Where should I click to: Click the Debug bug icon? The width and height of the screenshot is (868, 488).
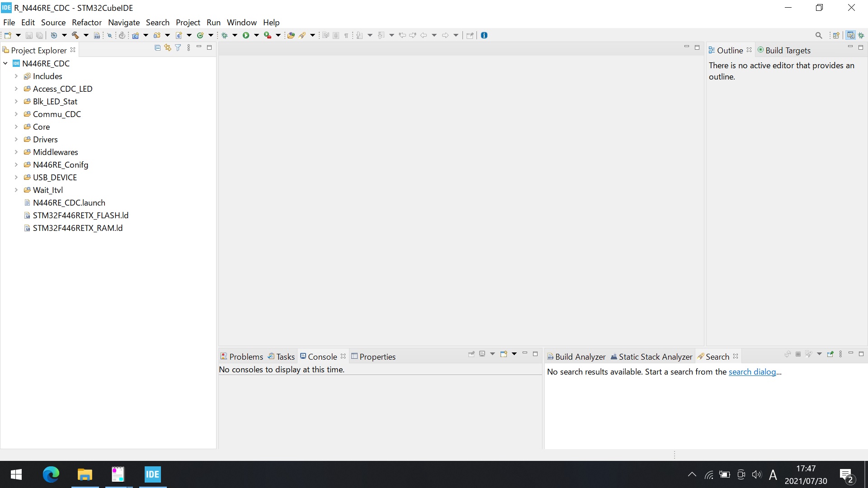click(x=224, y=35)
